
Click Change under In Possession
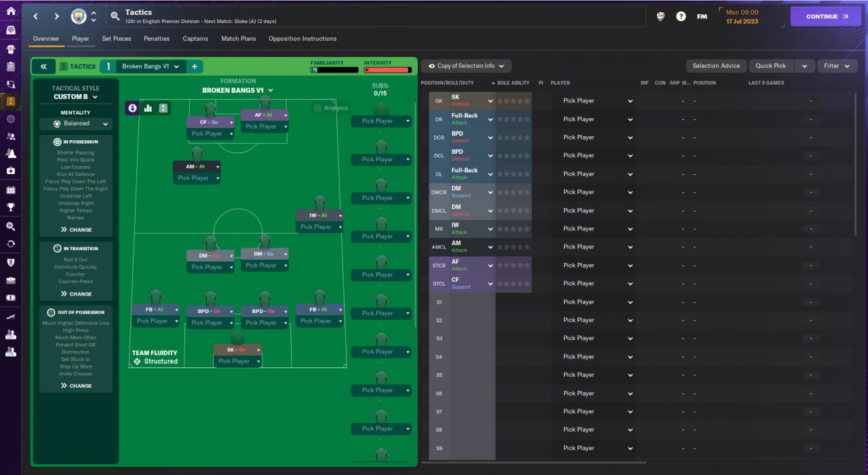click(x=76, y=230)
